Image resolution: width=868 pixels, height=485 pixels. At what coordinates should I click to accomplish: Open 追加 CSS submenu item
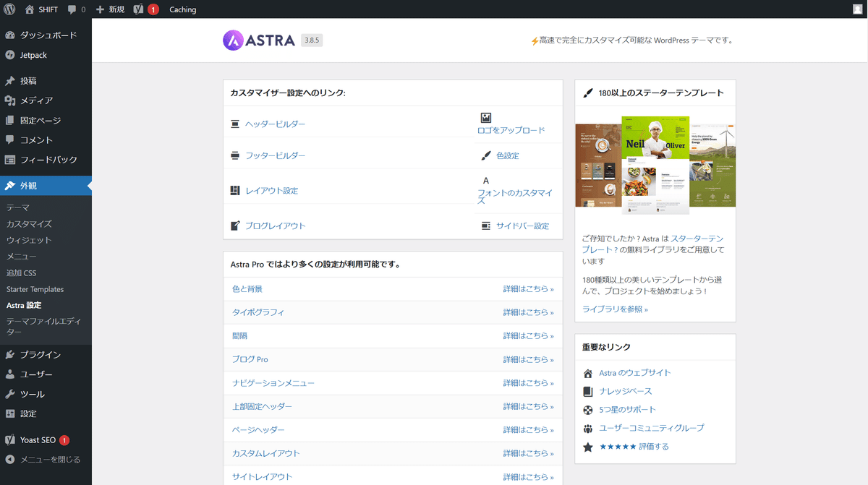[21, 272]
